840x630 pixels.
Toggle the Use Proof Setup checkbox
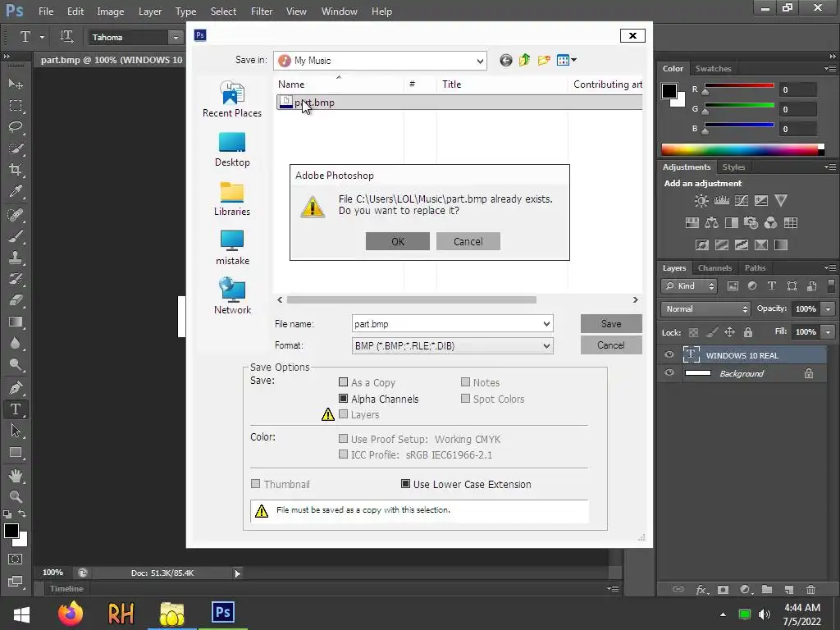tap(344, 439)
